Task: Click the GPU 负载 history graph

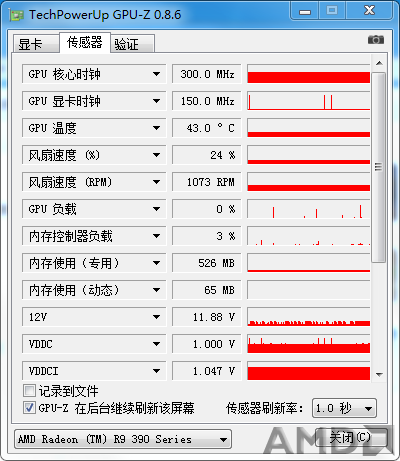Action: tap(309, 209)
